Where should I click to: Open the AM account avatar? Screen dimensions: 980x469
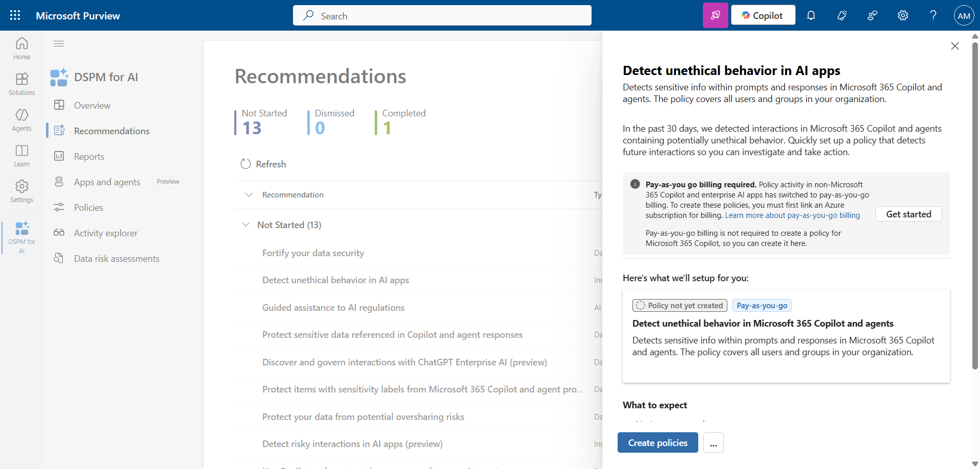tap(964, 16)
